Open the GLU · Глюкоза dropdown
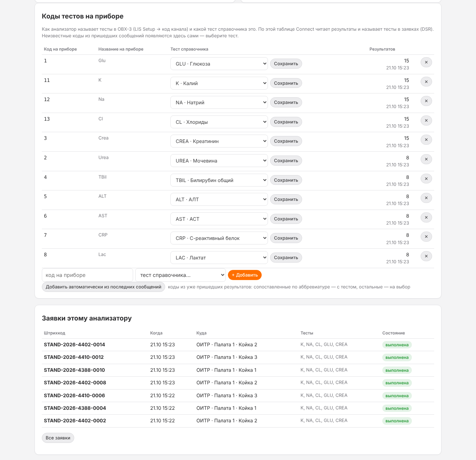Image resolution: width=476 pixels, height=460 pixels. 219,64
